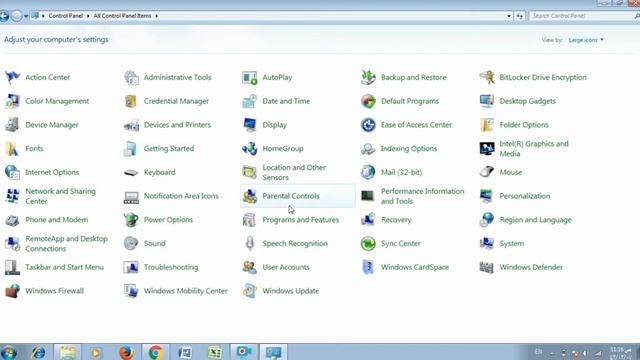Open the Fonts folder icon
Viewport: 640px width, 360px height.
tap(12, 149)
